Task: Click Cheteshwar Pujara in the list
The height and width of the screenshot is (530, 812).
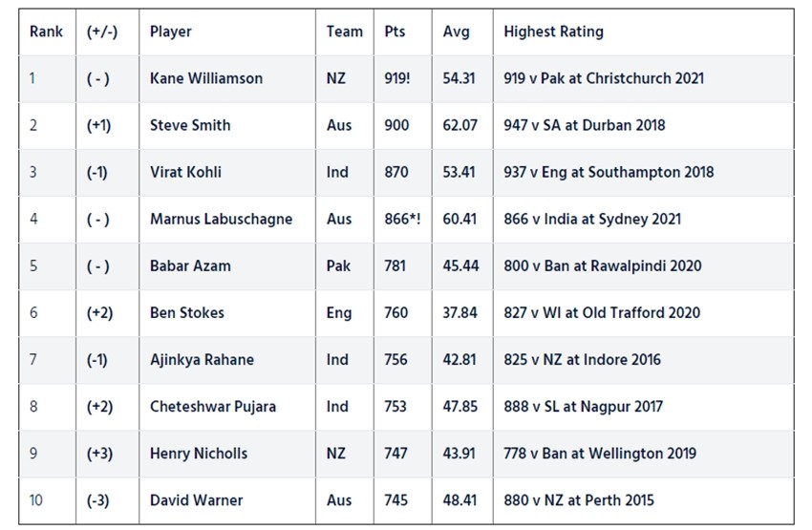Action: tap(213, 406)
